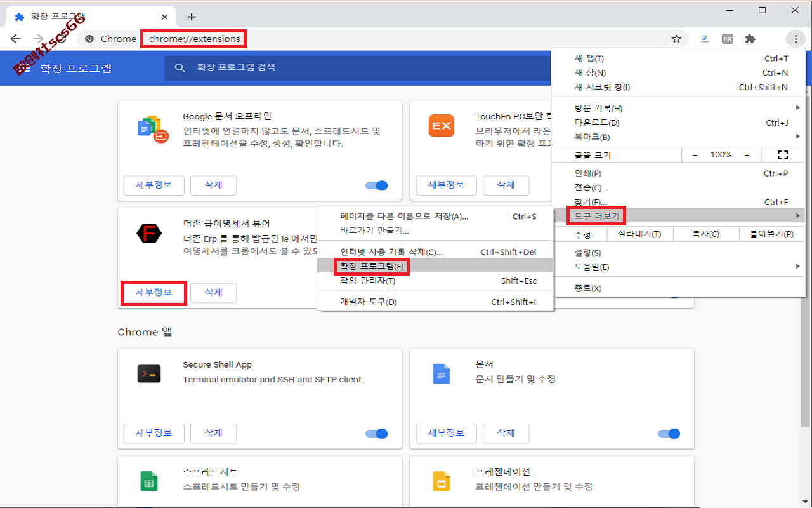Image resolution: width=812 pixels, height=508 pixels.
Task: Click the 확장 프로그램 검색 field
Action: [358, 67]
